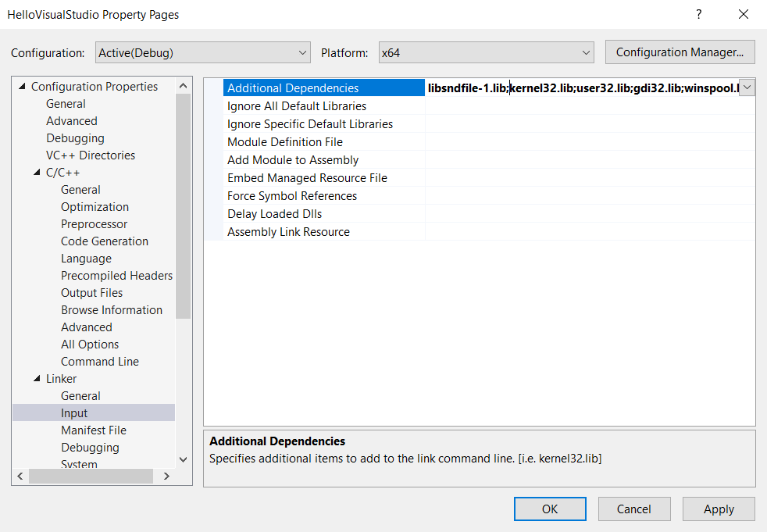
Task: Select the C/C++ tree item label
Action: tap(62, 173)
